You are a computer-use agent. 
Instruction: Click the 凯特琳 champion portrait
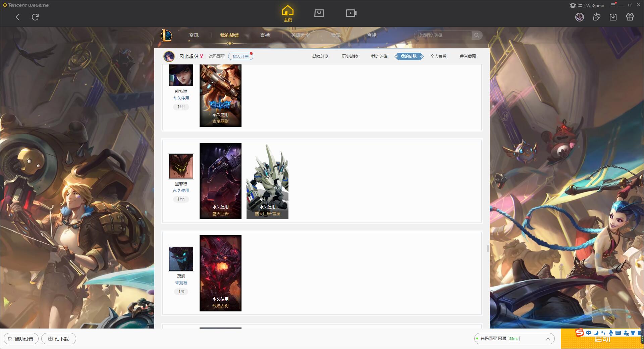click(x=181, y=75)
